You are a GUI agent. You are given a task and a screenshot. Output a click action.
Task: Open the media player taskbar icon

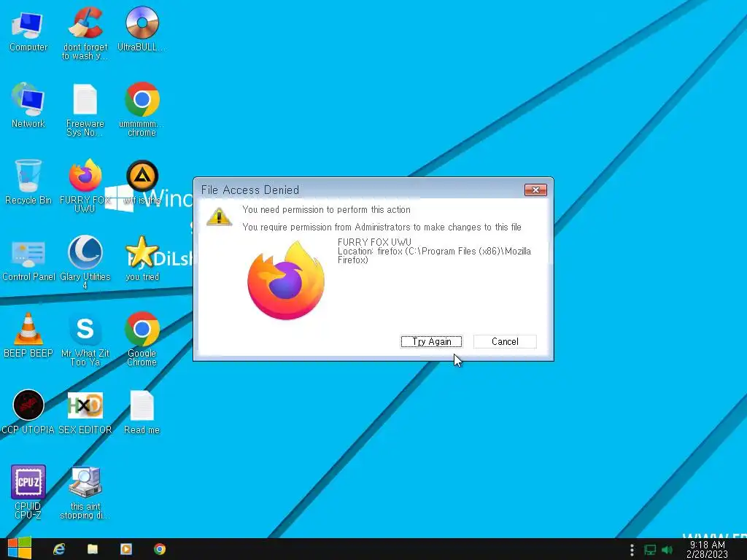(126, 549)
